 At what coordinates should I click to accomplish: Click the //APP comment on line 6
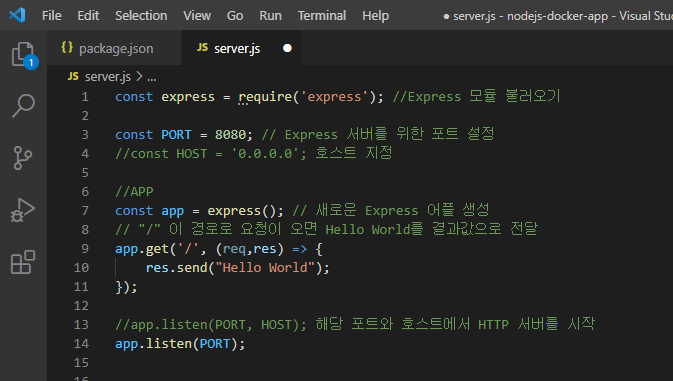click(x=134, y=192)
